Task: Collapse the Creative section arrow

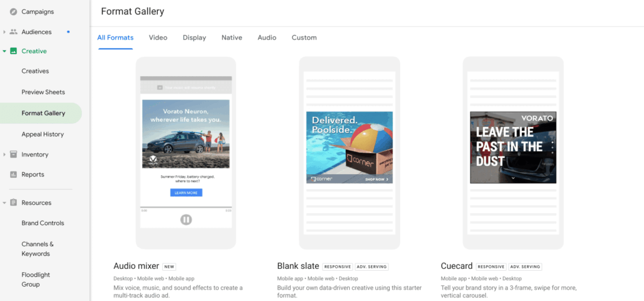Action: 4,52
